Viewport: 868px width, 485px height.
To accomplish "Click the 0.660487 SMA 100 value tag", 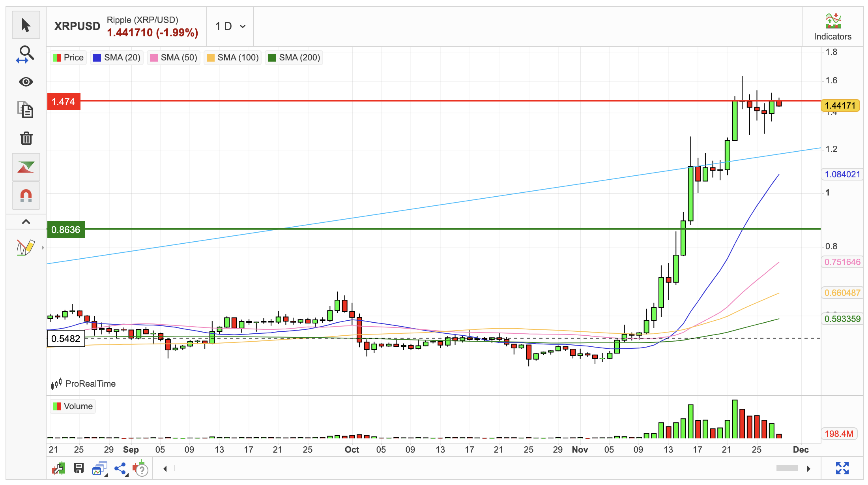I will coord(842,293).
